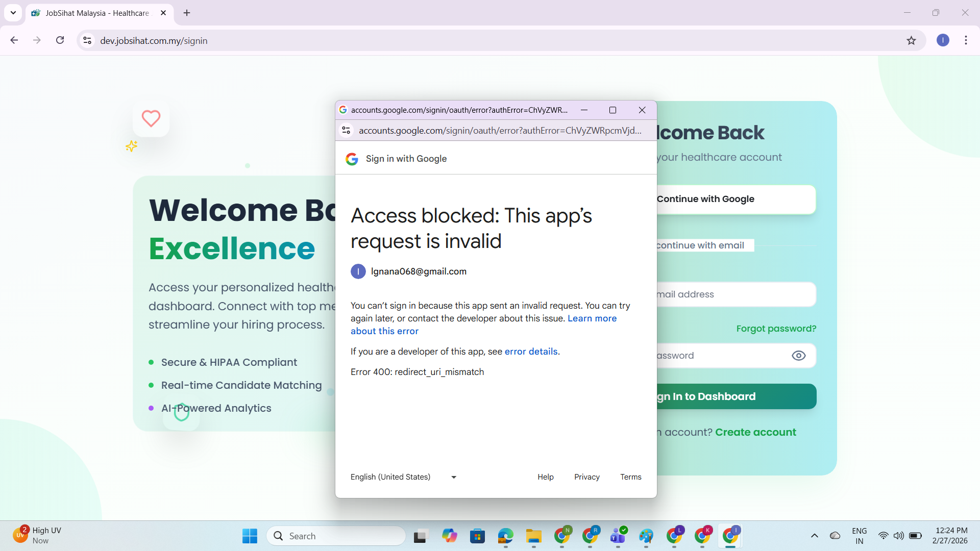Click site settings icon beside dev.jobsihat.com.my
980x551 pixels.
pos(87,40)
